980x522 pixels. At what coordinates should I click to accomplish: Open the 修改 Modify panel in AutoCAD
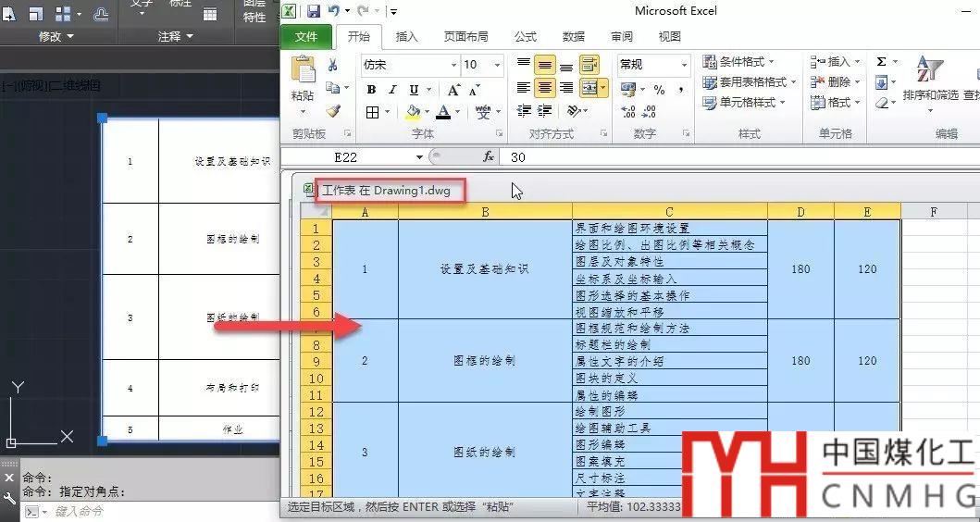(56, 36)
